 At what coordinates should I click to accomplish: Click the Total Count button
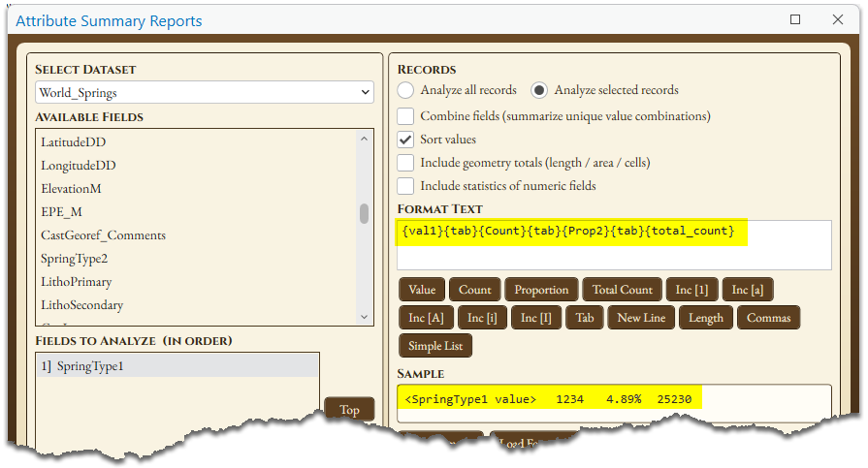point(623,290)
